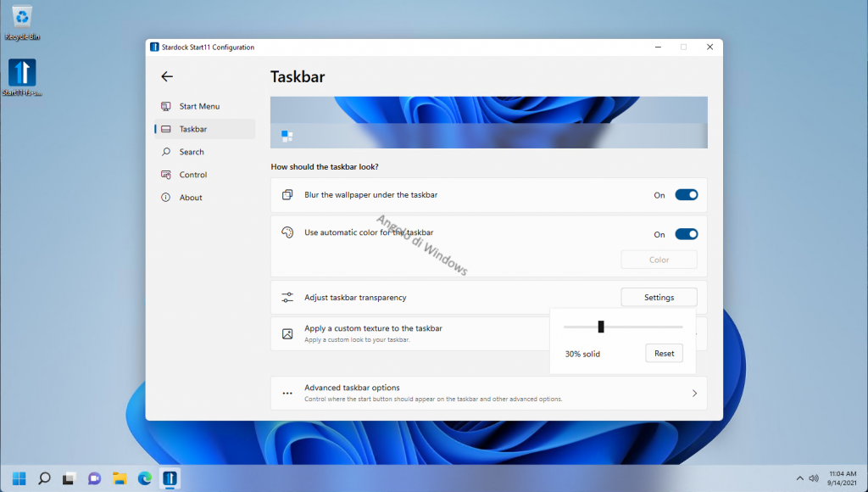
Task: Show hidden system tray icons chevron
Action: pos(799,478)
